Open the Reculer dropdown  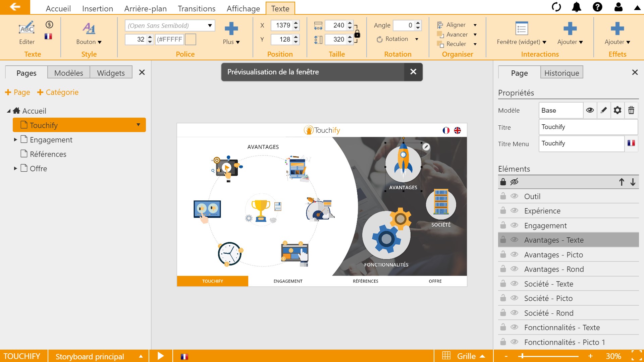[475, 44]
